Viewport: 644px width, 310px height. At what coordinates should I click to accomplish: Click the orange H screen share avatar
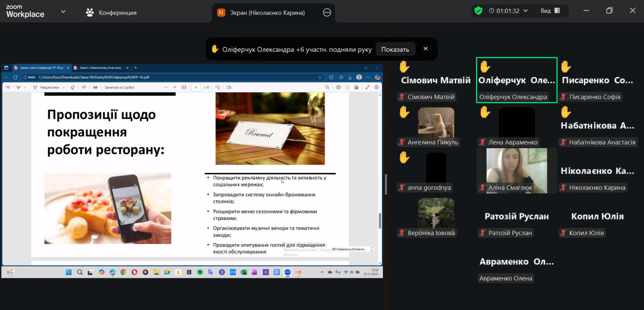[221, 13]
